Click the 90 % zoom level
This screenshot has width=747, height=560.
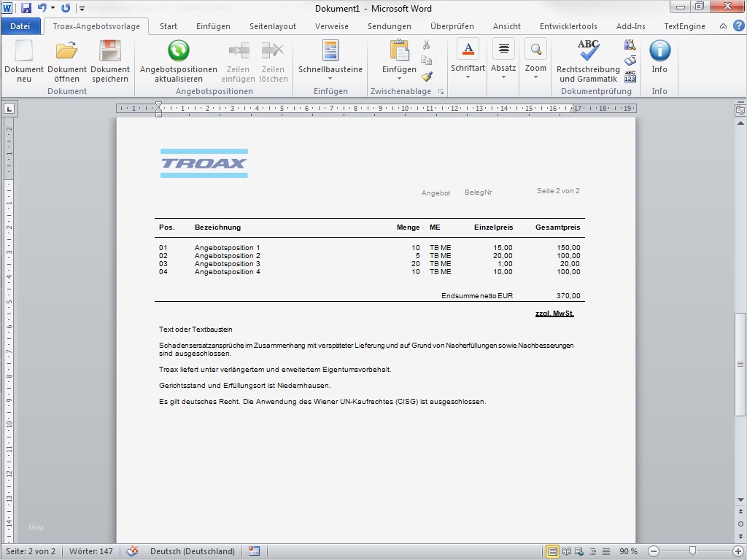628,551
